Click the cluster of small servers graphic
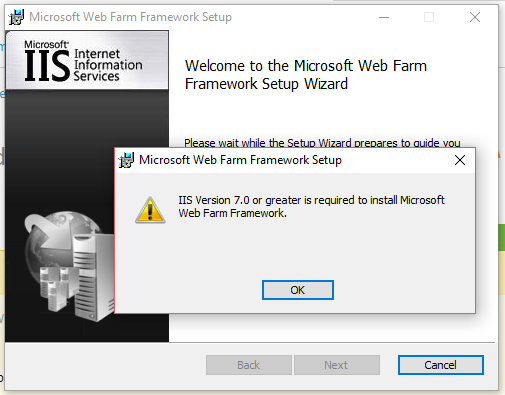The image size is (505, 395). click(58, 288)
